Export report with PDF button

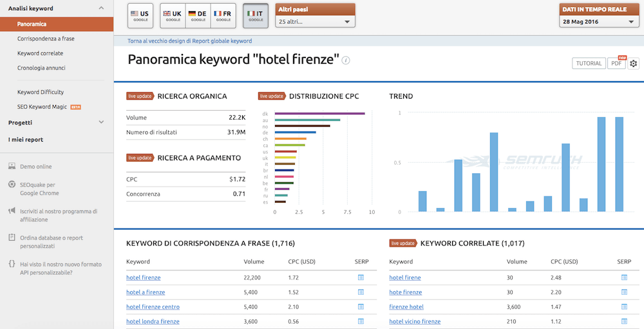click(x=616, y=63)
